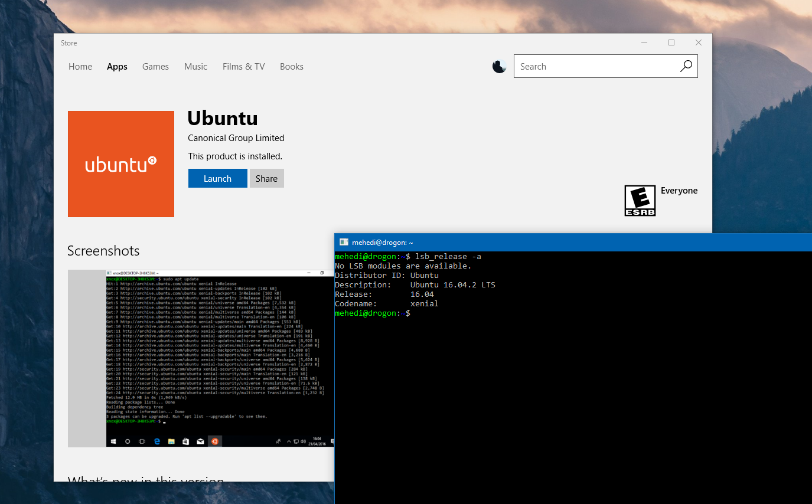Click the 'Distributor ID: Ubuntu' line

387,275
